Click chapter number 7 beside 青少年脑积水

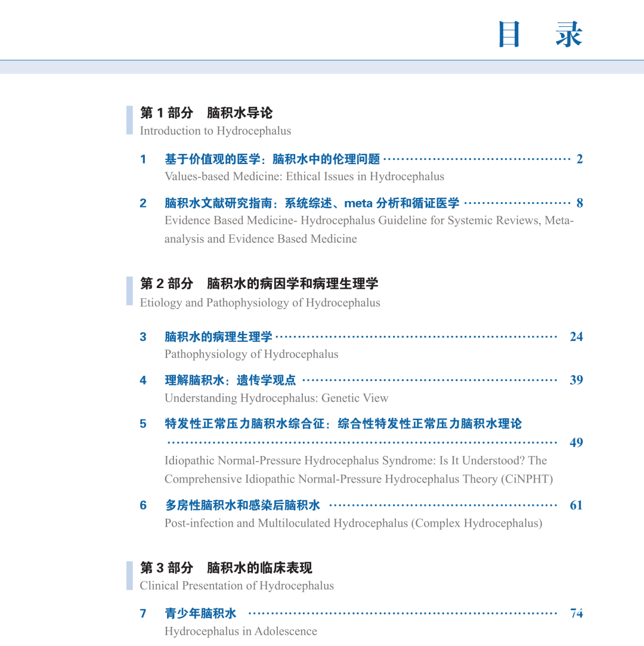[143, 614]
